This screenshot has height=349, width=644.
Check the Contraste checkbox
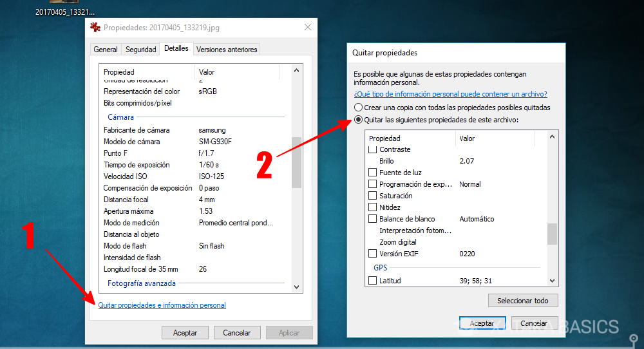tap(372, 149)
